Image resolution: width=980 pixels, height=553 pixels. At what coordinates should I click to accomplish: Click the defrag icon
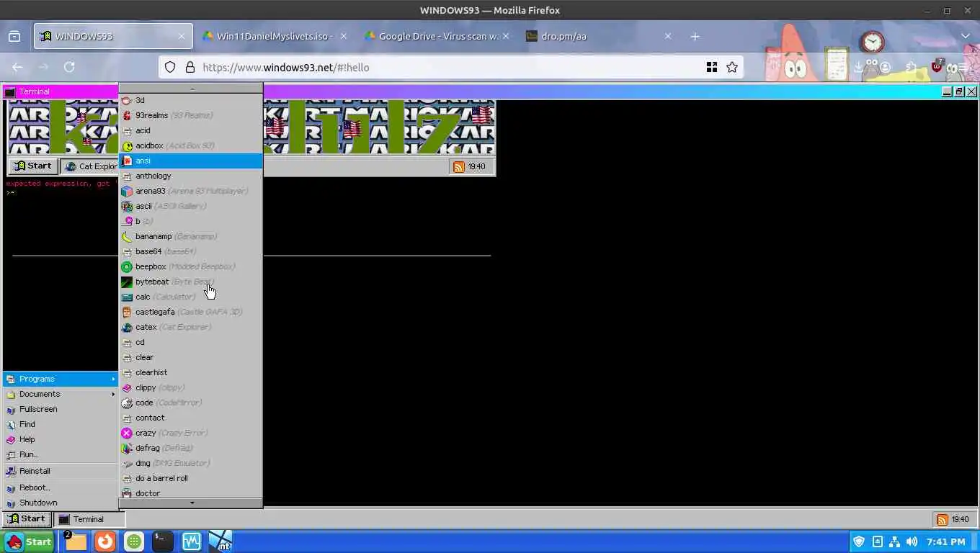point(127,449)
